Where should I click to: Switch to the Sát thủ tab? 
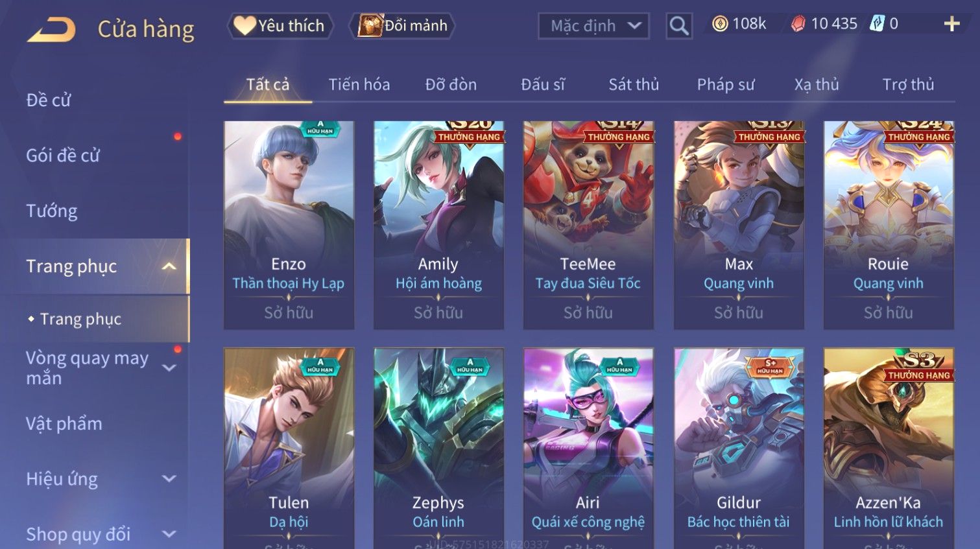click(x=633, y=84)
